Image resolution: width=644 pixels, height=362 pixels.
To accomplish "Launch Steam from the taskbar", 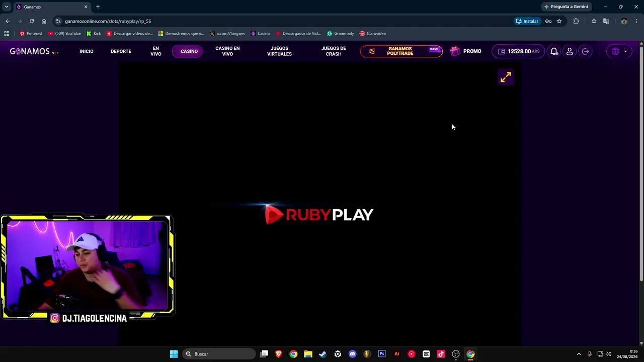I will click(x=323, y=354).
